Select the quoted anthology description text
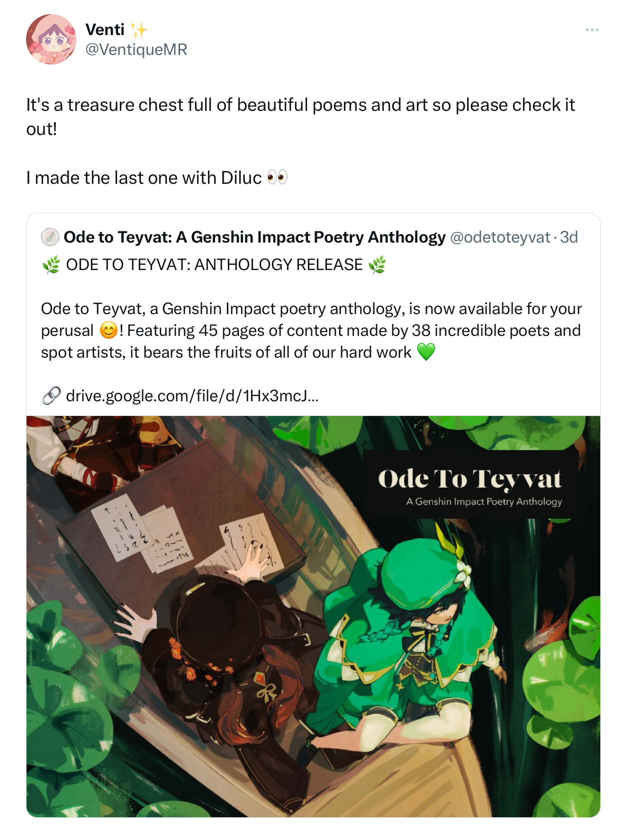This screenshot has height=840, width=623. click(x=308, y=329)
